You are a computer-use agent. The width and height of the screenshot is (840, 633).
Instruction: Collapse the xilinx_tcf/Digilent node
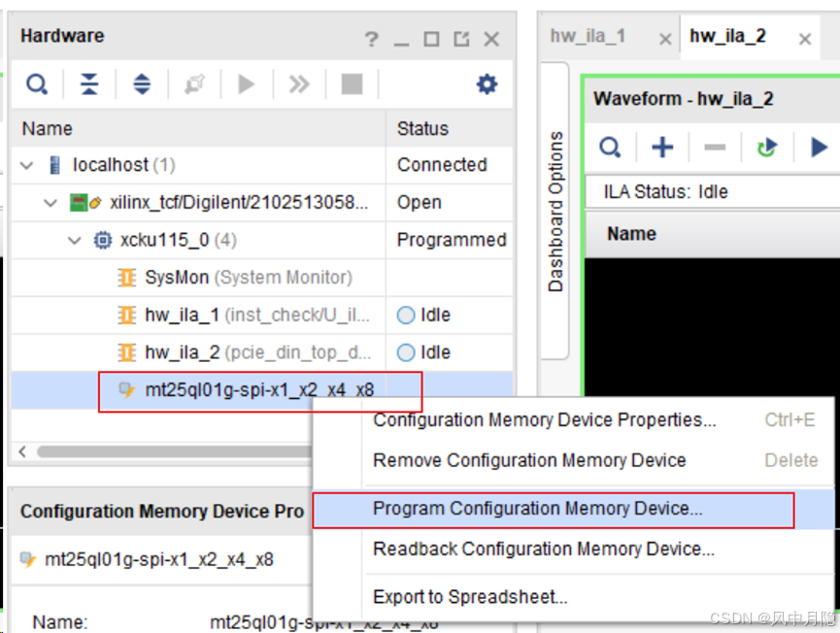[50, 203]
